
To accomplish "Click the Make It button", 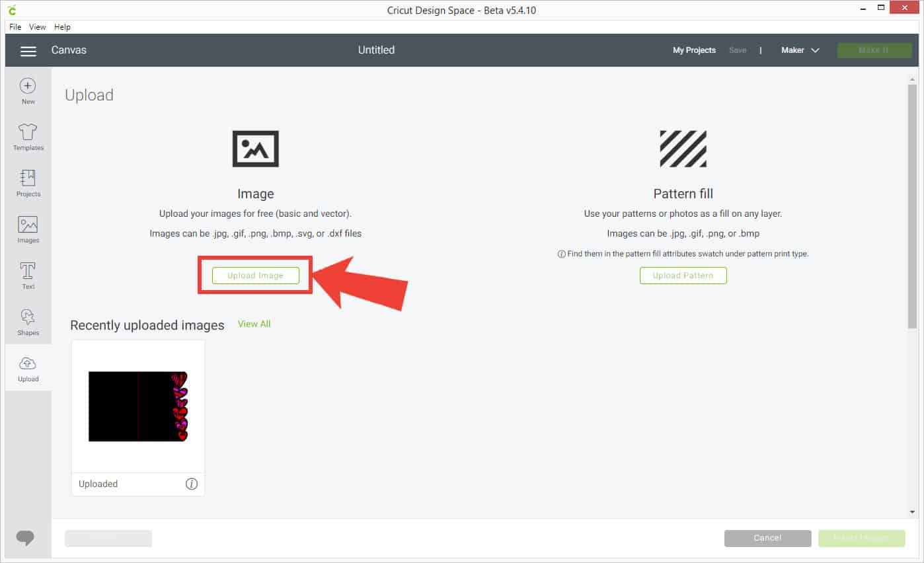I will point(874,50).
